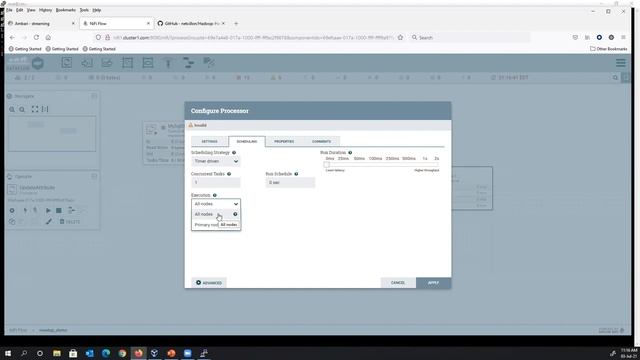Screen dimensions: 640x360
Task: Open the browser Tools menu
Action: [84, 10]
